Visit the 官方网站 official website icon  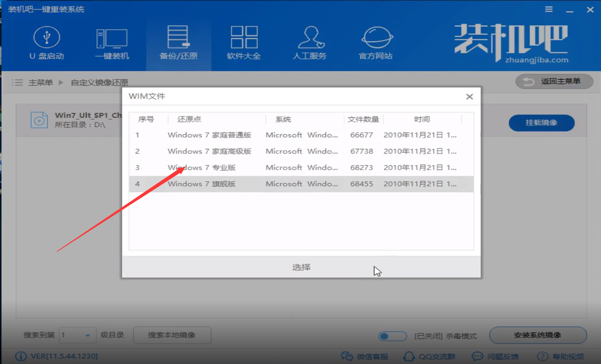(376, 38)
